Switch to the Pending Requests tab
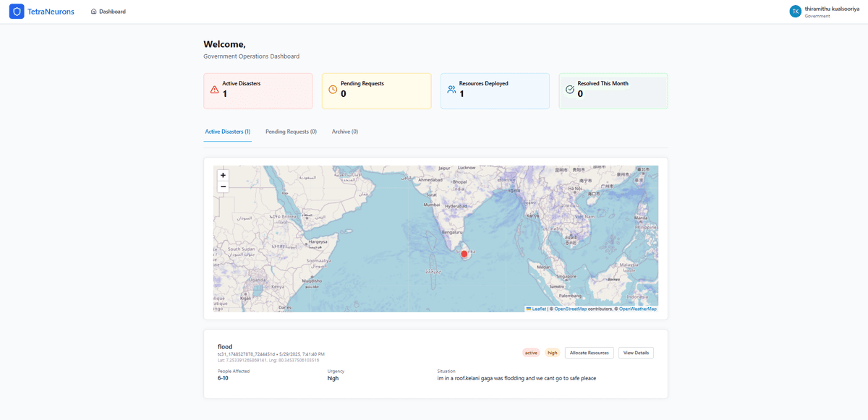The height and width of the screenshot is (420, 868). (292, 132)
